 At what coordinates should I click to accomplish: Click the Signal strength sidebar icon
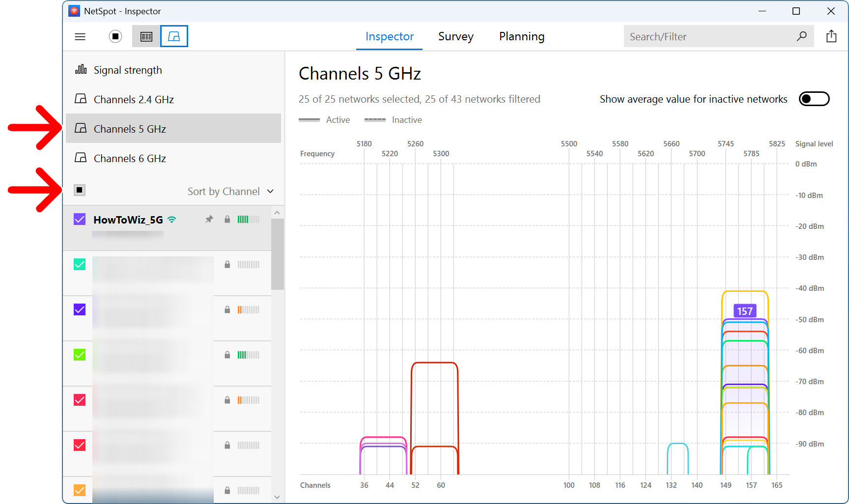click(80, 69)
